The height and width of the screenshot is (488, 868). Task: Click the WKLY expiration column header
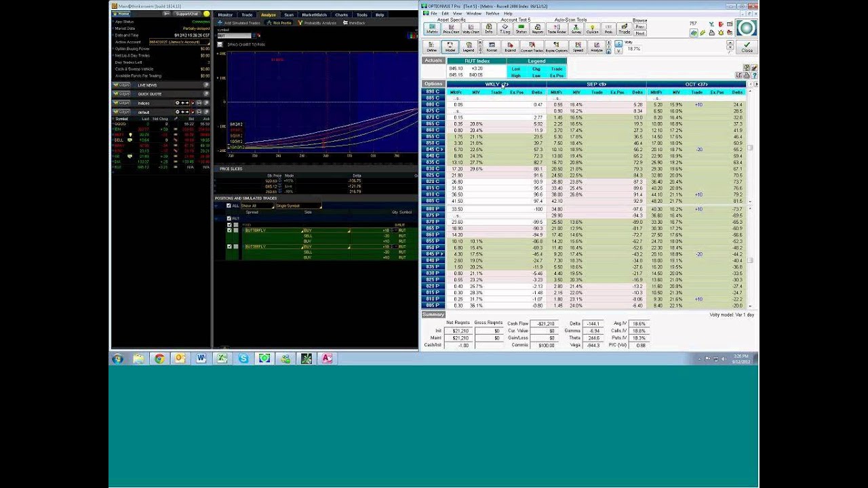[496, 85]
